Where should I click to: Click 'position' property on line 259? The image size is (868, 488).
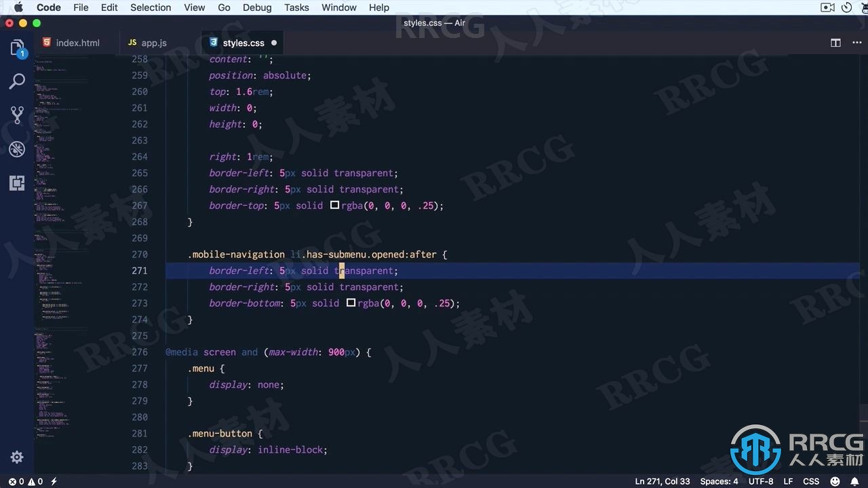(x=231, y=75)
